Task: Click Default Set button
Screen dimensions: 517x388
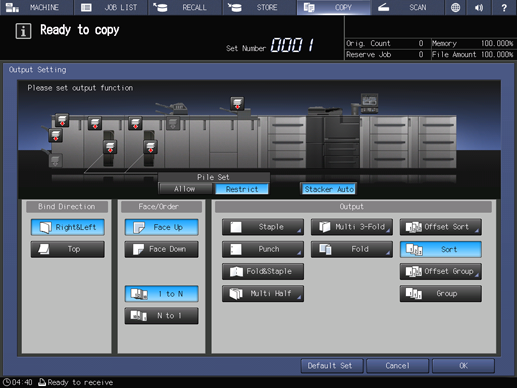Action: pyautogui.click(x=332, y=366)
